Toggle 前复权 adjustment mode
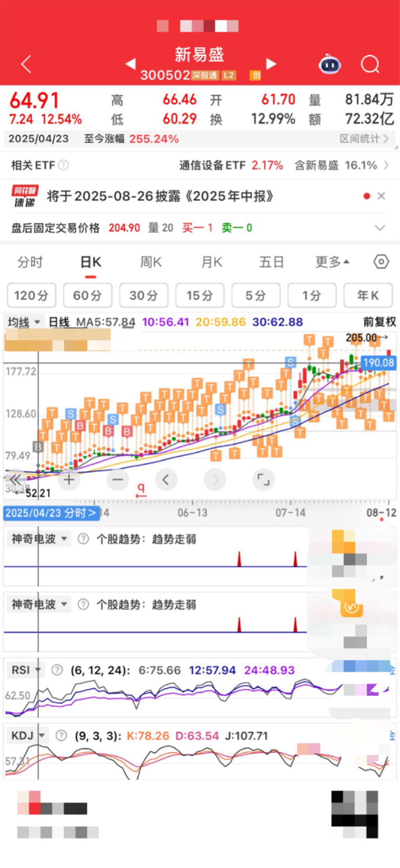The height and width of the screenshot is (868, 400). coord(380,322)
